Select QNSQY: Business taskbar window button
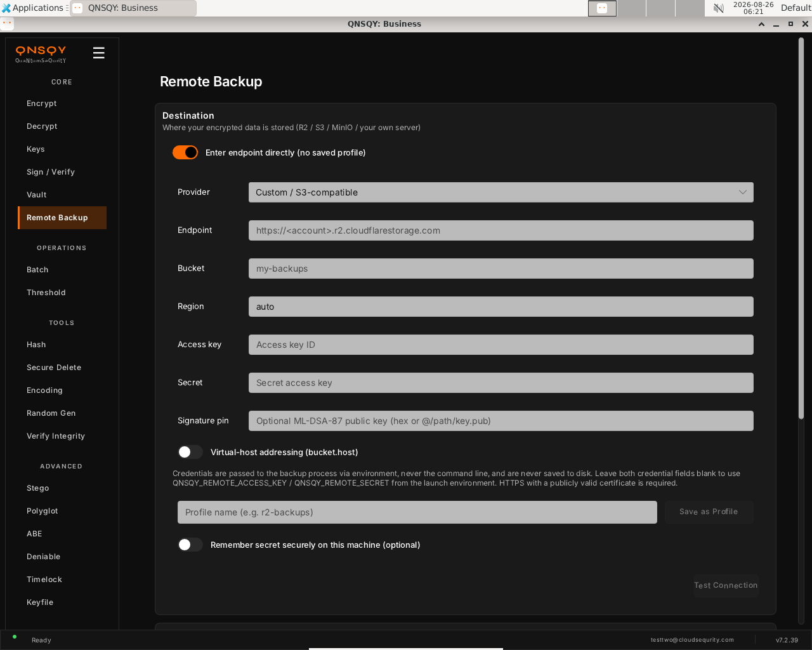 (133, 8)
